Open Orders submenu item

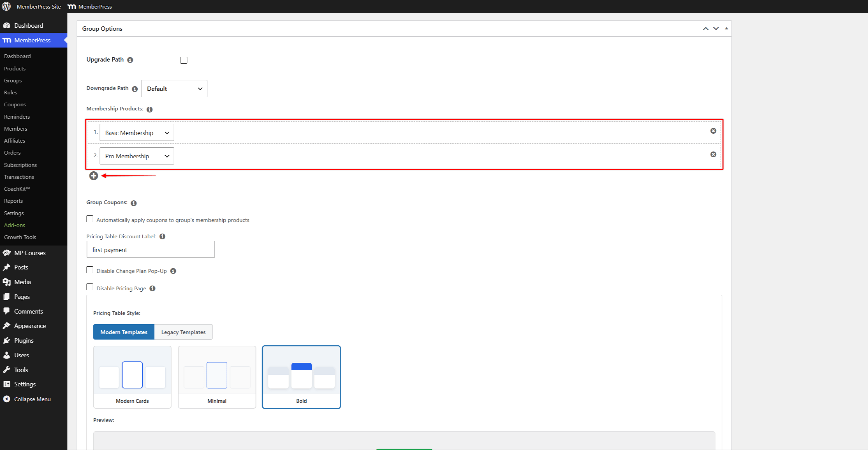[x=12, y=153]
